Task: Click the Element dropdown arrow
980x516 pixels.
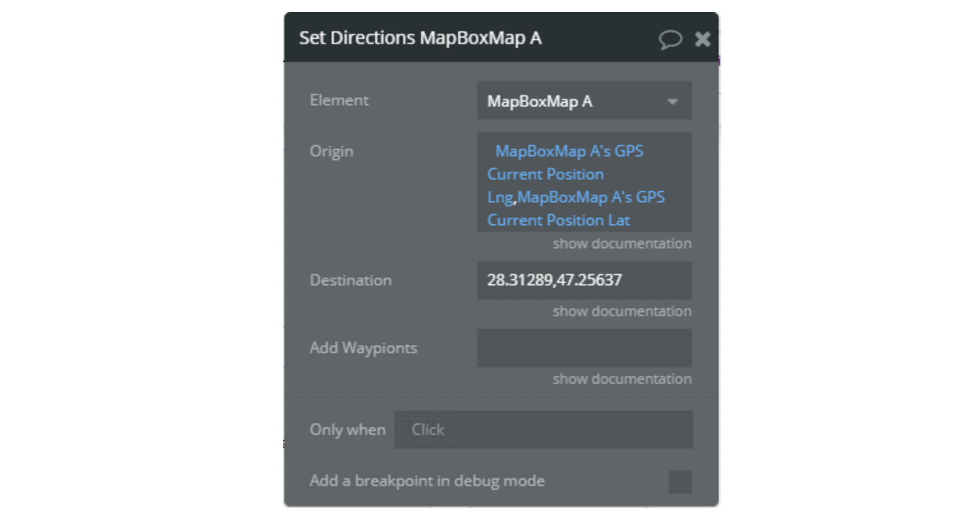Action: pyautogui.click(x=672, y=102)
